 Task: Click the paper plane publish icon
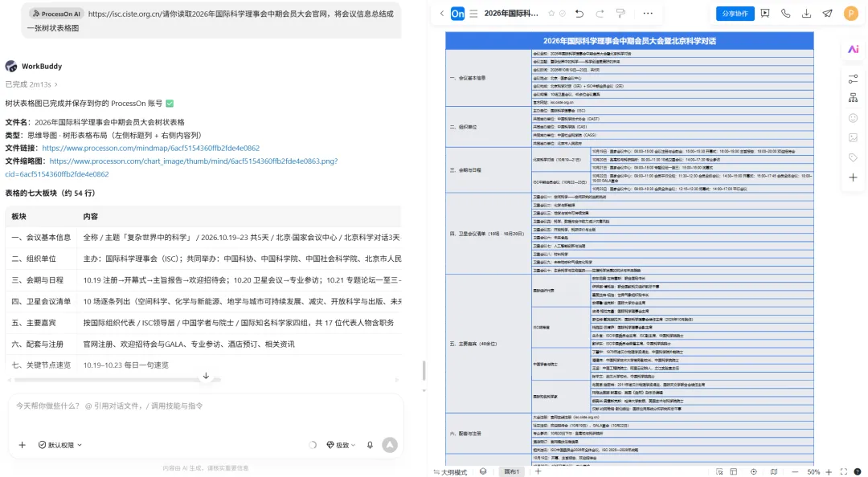[x=828, y=14]
